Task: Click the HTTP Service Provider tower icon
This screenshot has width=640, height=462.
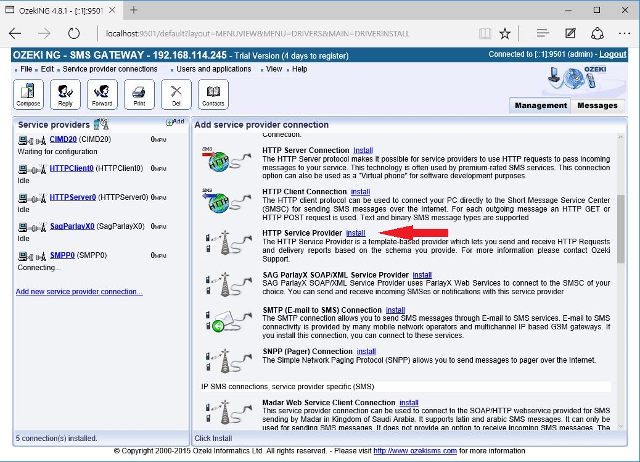Action: [x=228, y=242]
